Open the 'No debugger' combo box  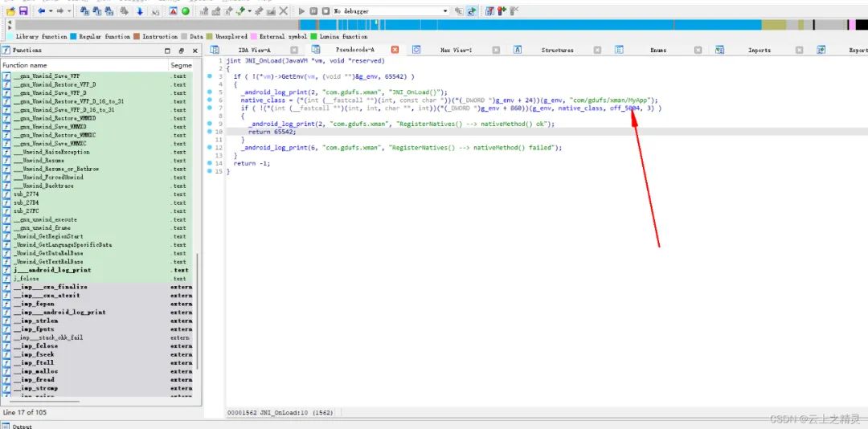pyautogui.click(x=391, y=11)
